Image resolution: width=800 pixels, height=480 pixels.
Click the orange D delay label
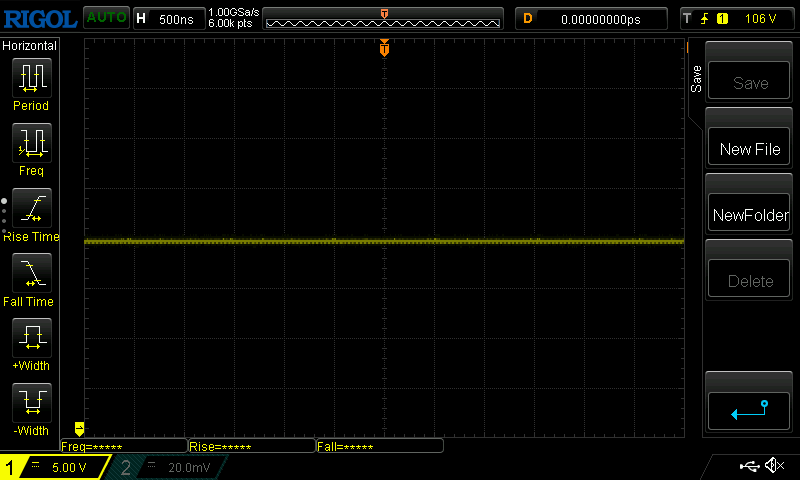pos(528,19)
